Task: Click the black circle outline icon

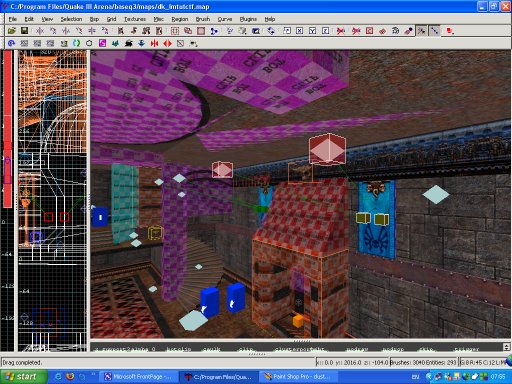Action: point(89,43)
